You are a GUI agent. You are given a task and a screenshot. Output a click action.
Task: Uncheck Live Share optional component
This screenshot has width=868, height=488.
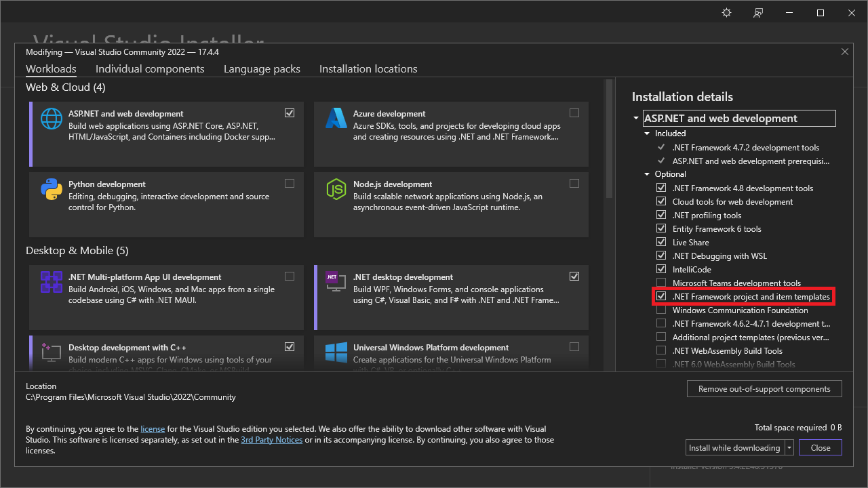tap(661, 243)
